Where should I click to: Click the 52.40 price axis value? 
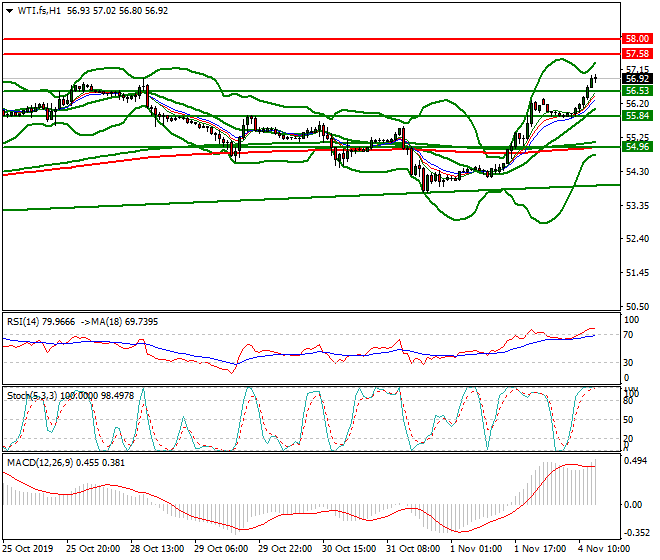click(637, 238)
